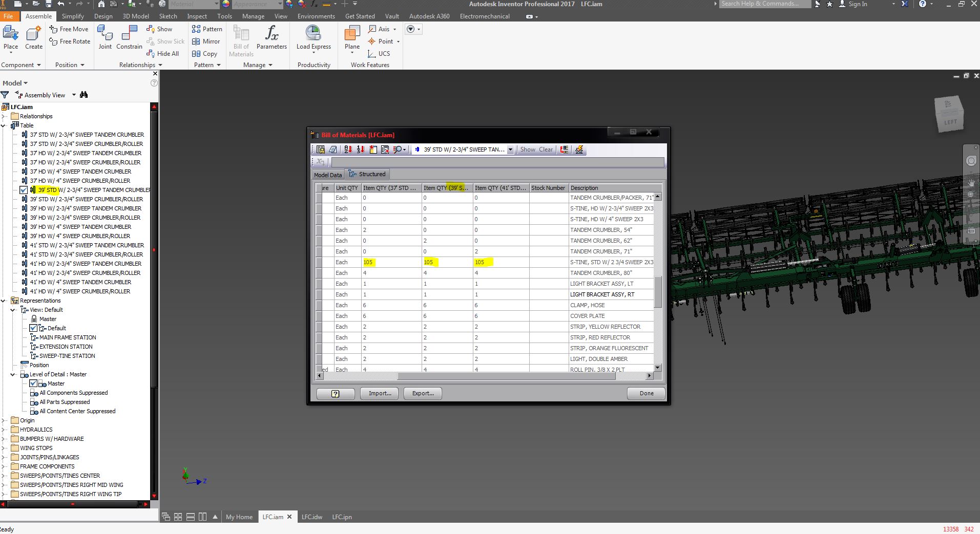
Task: Click the sort ascending icon in BOM toolbar
Action: pyautogui.click(x=347, y=149)
